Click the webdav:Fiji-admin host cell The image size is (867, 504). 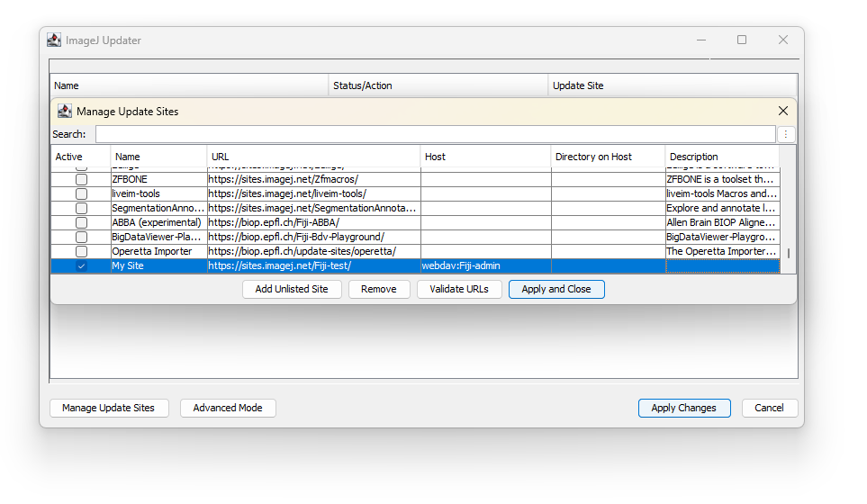[486, 265]
